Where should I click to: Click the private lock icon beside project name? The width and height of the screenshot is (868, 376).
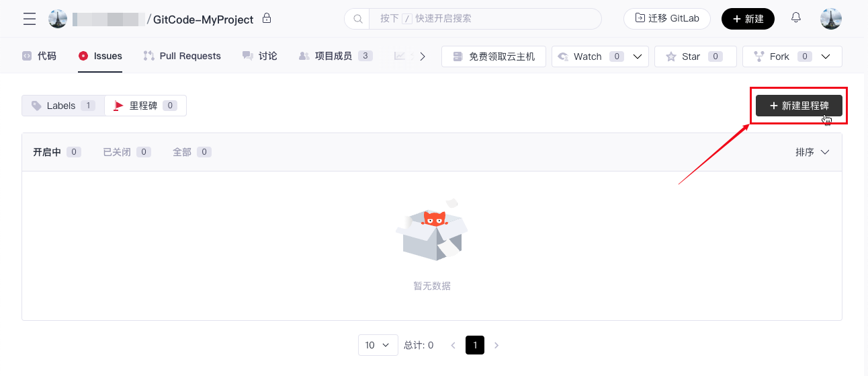[x=267, y=18]
